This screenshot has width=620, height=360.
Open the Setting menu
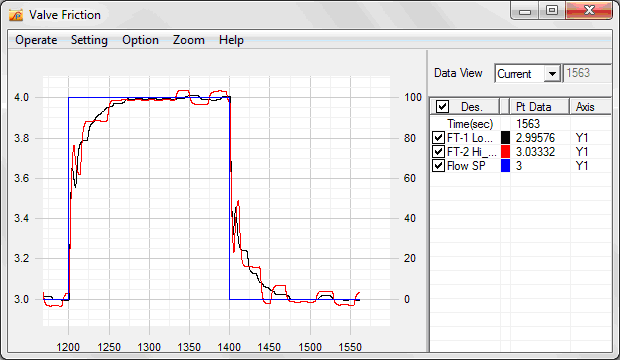[x=89, y=40]
